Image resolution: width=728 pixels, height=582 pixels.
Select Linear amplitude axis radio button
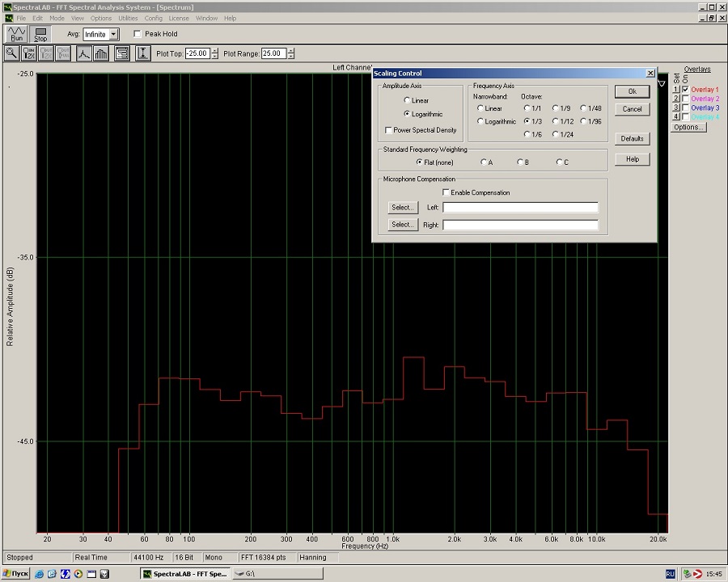click(407, 100)
